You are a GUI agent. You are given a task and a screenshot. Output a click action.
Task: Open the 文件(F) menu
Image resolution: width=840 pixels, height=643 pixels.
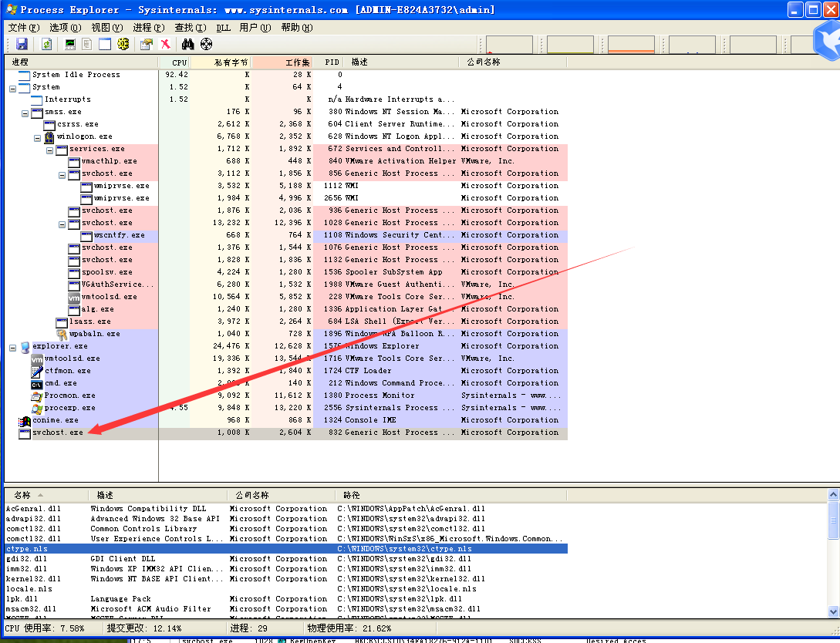(x=24, y=27)
